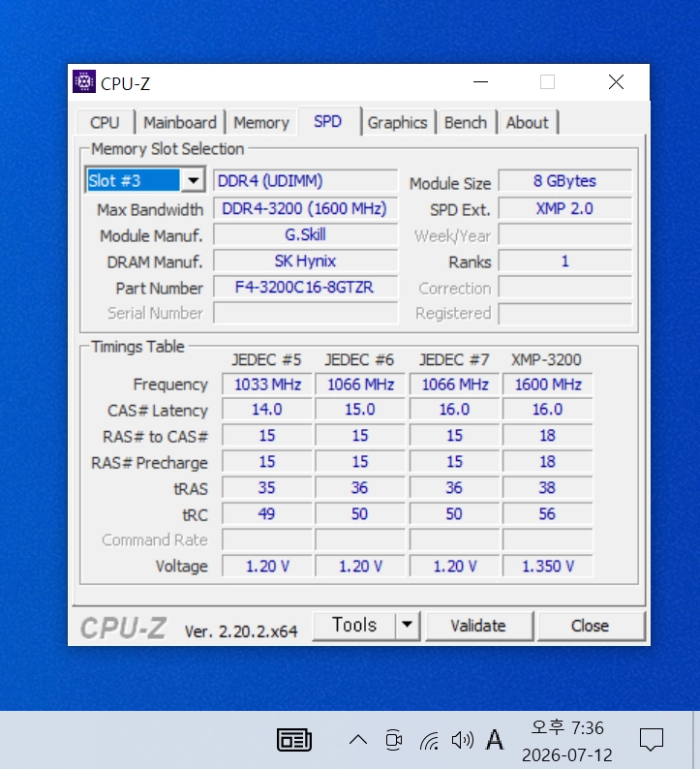Click the SK Hynix DRAM manufacturer value
This screenshot has height=769, width=700.
[x=305, y=261]
